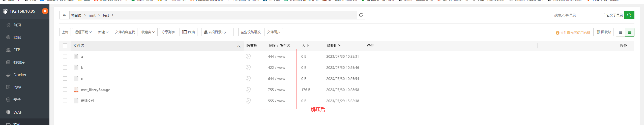The width and height of the screenshot is (644, 125).
Task: Focus the 搜索文件/目录 search field
Action: (576, 15)
